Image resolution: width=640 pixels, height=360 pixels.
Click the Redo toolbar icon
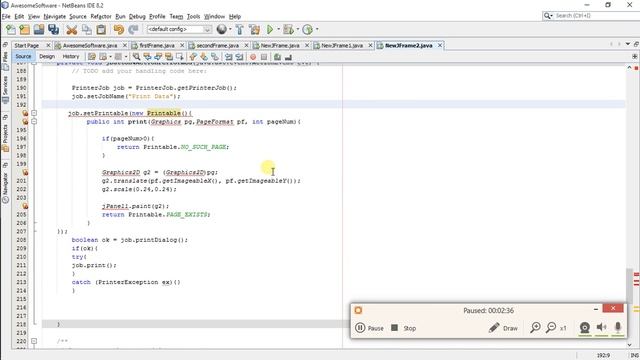coord(133,29)
